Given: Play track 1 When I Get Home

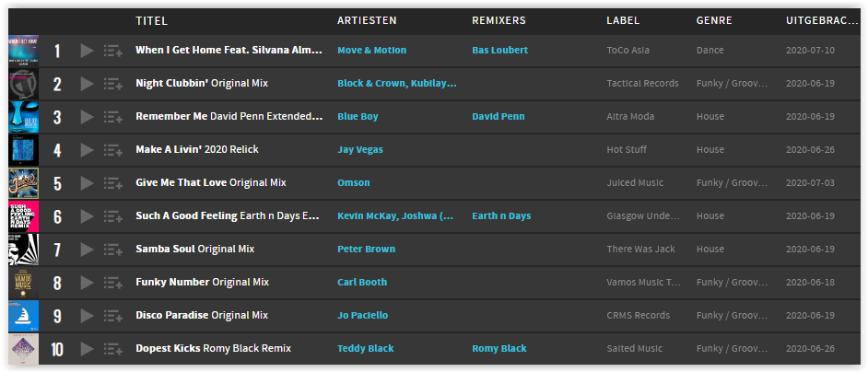Looking at the screenshot, I should tap(87, 51).
